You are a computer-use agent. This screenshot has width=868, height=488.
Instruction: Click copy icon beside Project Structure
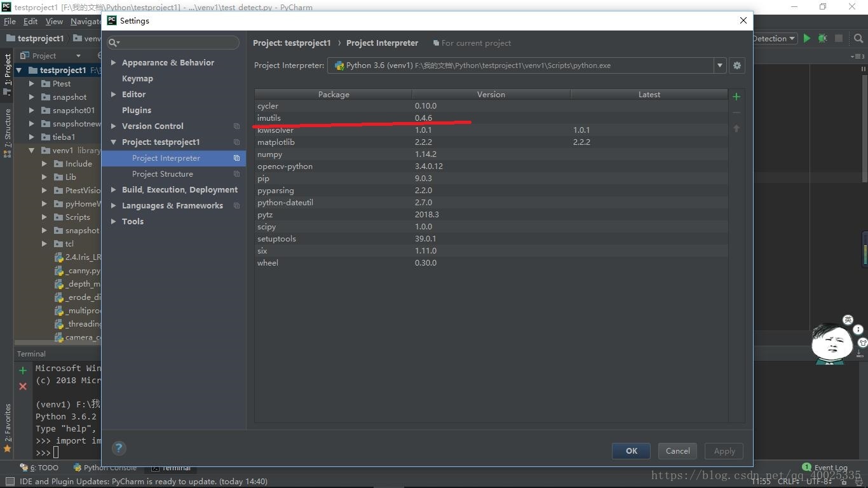pyautogui.click(x=236, y=174)
